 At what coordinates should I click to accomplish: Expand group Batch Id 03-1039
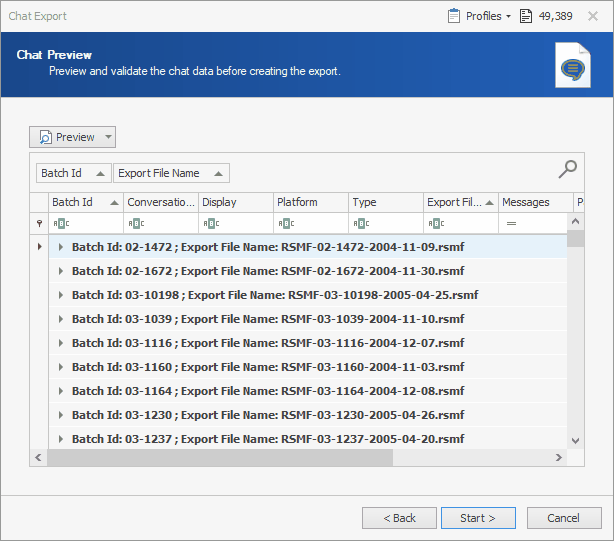pos(61,319)
